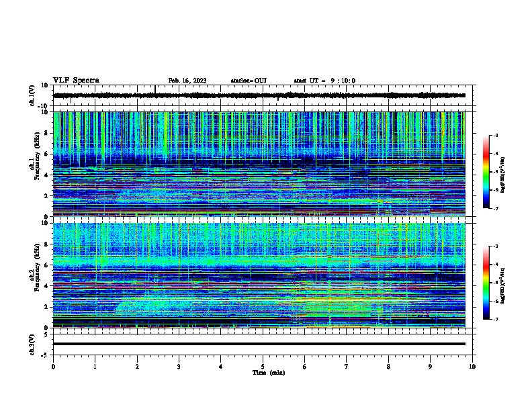Image resolution: width=532 pixels, height=411 pixels.
Task: Click time axis tick label "0"
Action: point(53,367)
